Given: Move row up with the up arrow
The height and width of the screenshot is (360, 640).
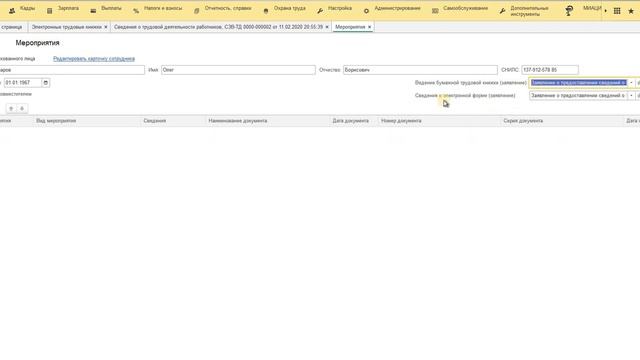Looking at the screenshot, I should (11, 109).
